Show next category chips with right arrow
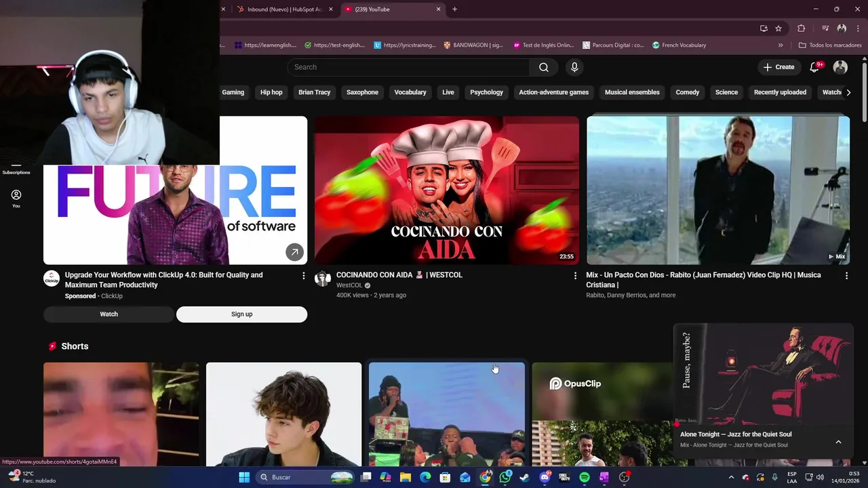 point(848,92)
